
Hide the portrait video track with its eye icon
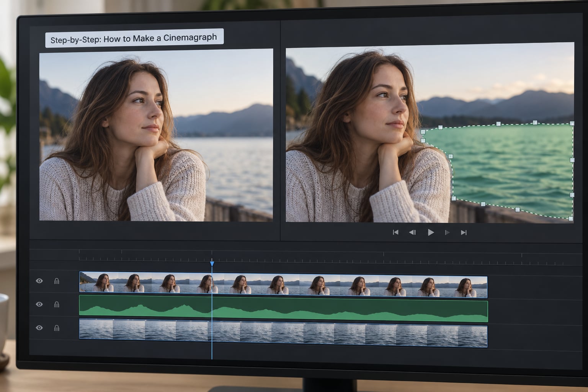(x=39, y=281)
